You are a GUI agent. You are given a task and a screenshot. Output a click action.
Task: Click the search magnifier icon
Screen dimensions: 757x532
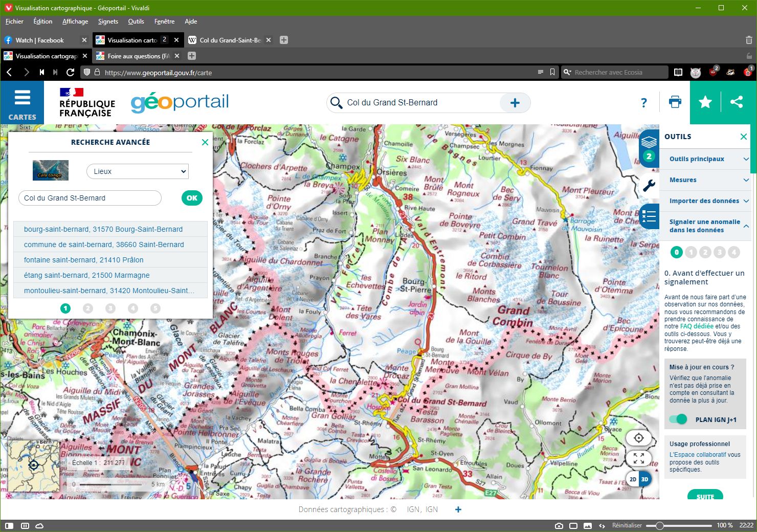pyautogui.click(x=336, y=103)
